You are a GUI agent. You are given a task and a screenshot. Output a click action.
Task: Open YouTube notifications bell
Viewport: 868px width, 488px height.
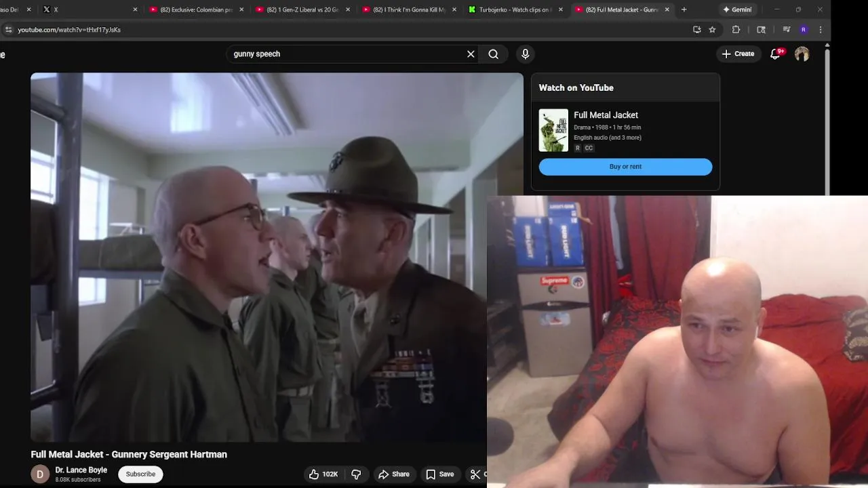point(776,54)
